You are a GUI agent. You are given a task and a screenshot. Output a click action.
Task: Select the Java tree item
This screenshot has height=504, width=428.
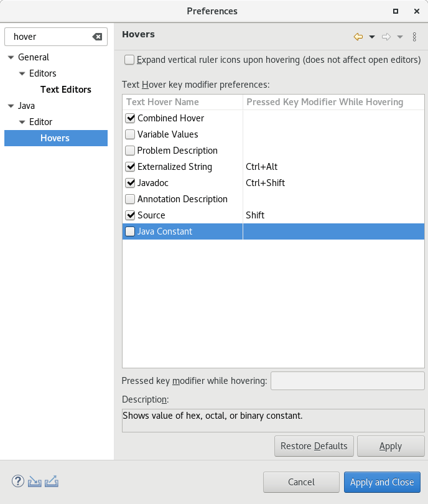[x=26, y=106]
